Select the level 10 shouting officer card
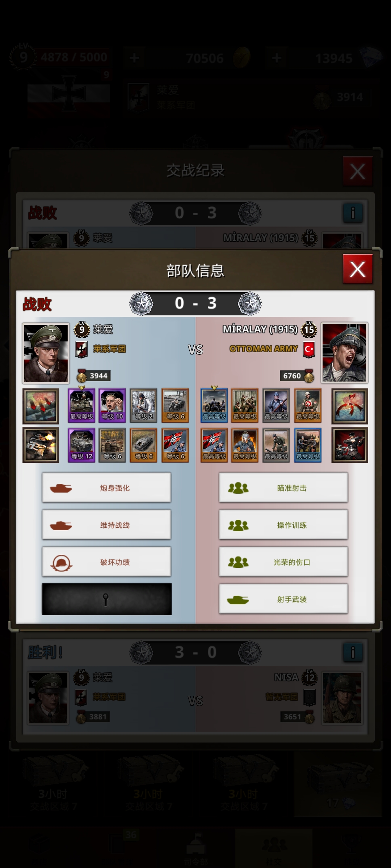This screenshot has height=868, width=391. pos(113,405)
